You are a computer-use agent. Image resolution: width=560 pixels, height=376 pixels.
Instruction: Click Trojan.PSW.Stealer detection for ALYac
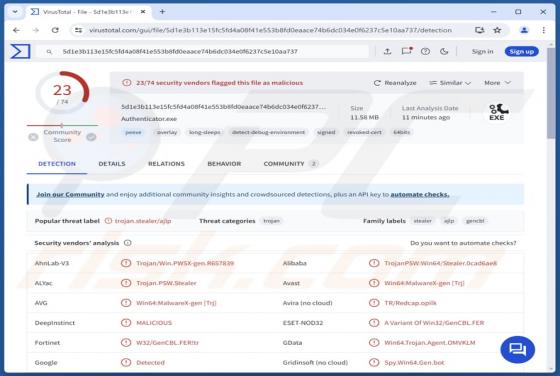[x=166, y=283]
